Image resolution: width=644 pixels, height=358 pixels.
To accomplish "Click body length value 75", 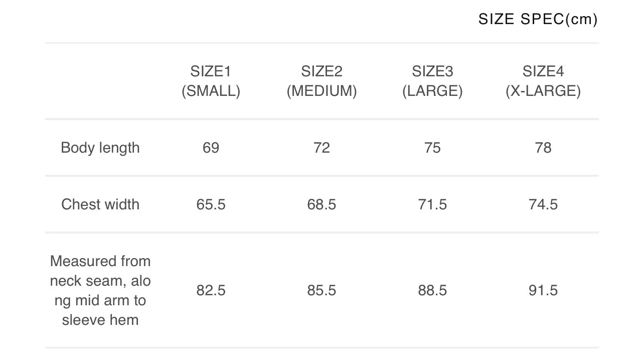I will coord(432,148).
